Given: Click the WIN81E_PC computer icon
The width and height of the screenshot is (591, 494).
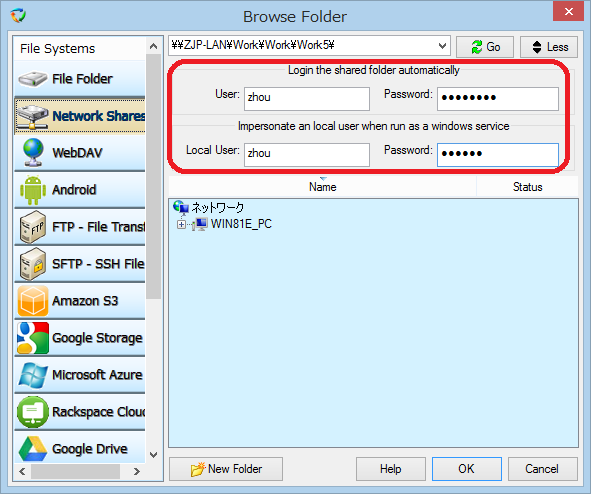Looking at the screenshot, I should 200,224.
